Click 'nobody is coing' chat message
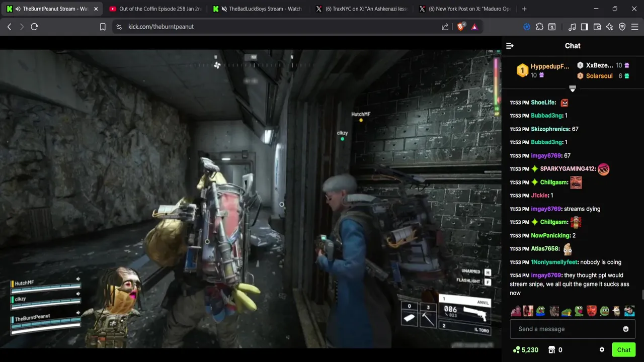The image size is (644, 362). coord(601,262)
